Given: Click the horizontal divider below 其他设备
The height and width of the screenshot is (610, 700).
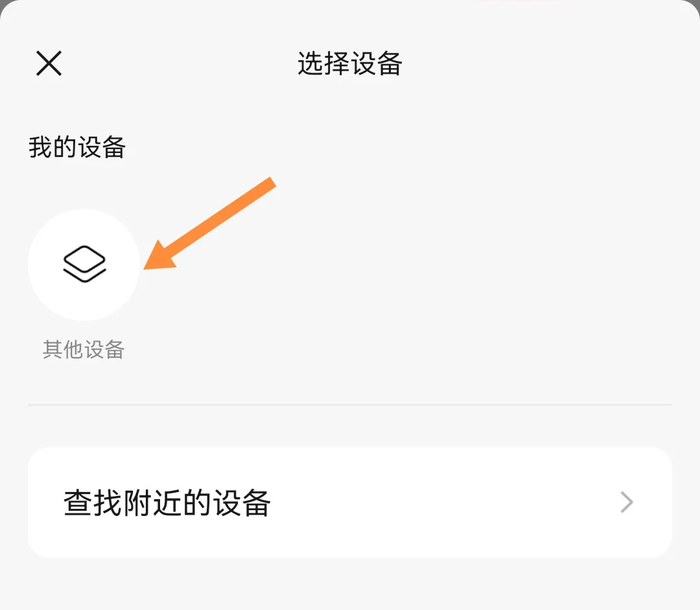Looking at the screenshot, I should coord(349,405).
